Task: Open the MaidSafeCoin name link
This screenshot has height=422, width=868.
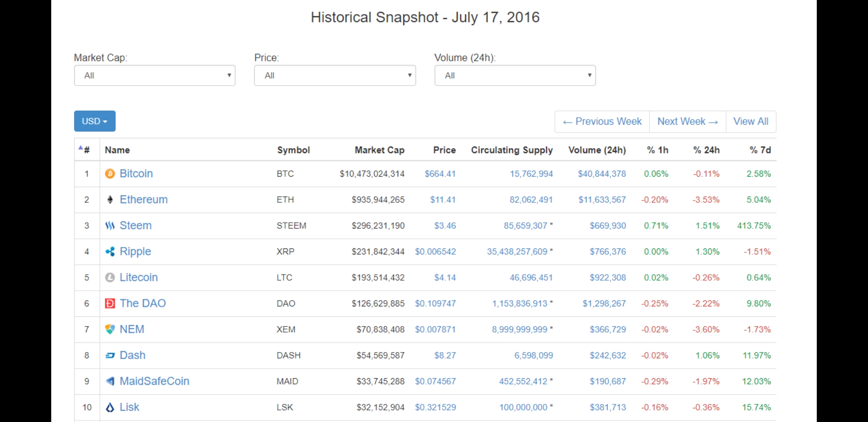Action: coord(154,381)
